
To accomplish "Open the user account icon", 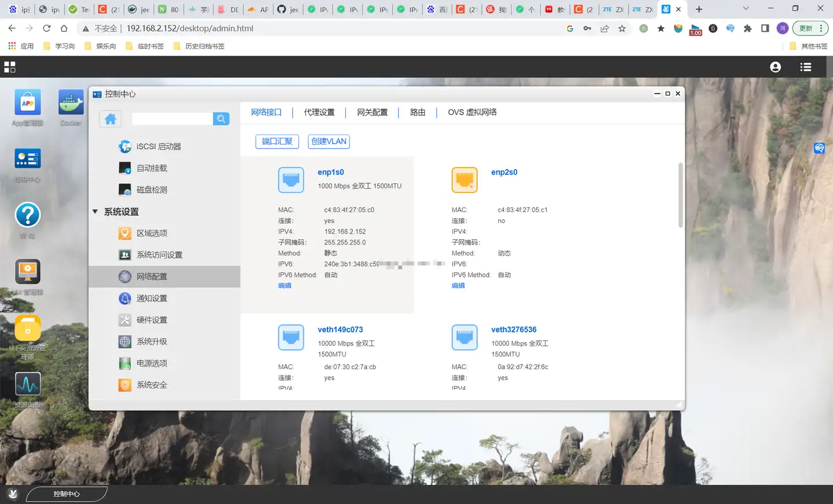I will tap(775, 67).
